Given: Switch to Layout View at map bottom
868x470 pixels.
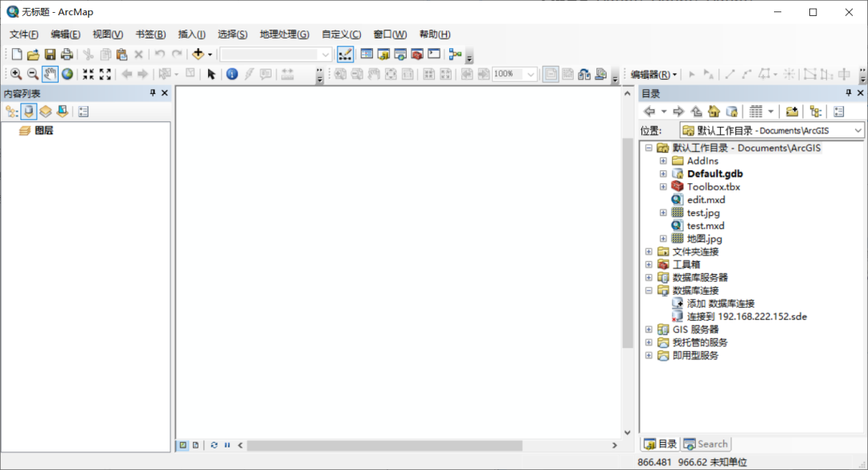Looking at the screenshot, I should (x=195, y=445).
